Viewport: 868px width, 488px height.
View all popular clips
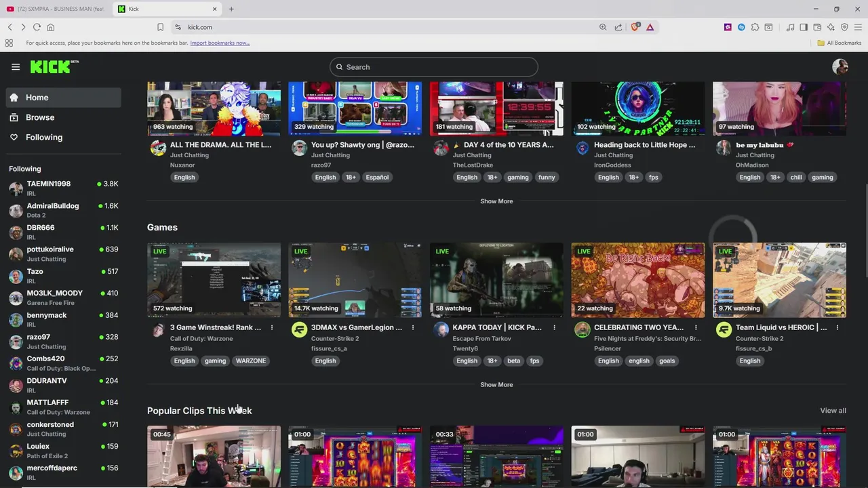(833, 411)
